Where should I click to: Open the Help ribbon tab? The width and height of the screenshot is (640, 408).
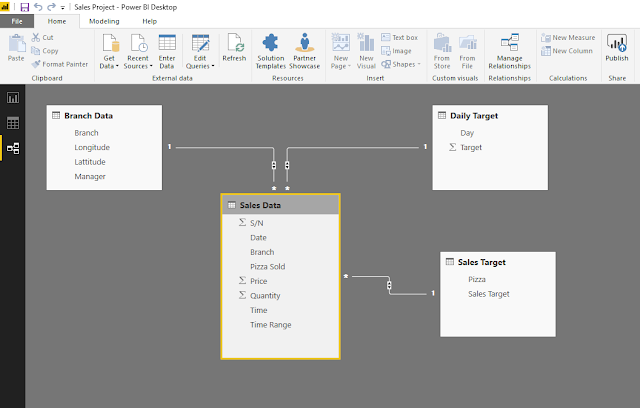[149, 21]
